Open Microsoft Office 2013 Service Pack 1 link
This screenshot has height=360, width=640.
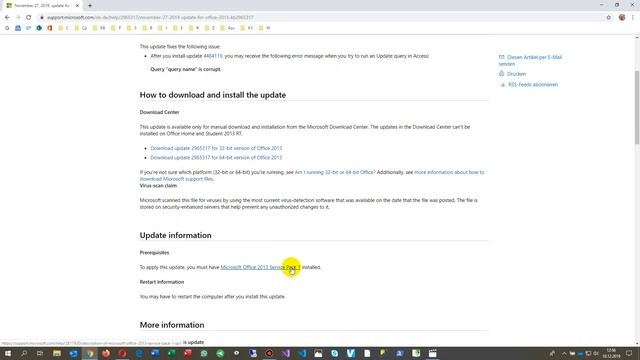pyautogui.click(x=260, y=267)
